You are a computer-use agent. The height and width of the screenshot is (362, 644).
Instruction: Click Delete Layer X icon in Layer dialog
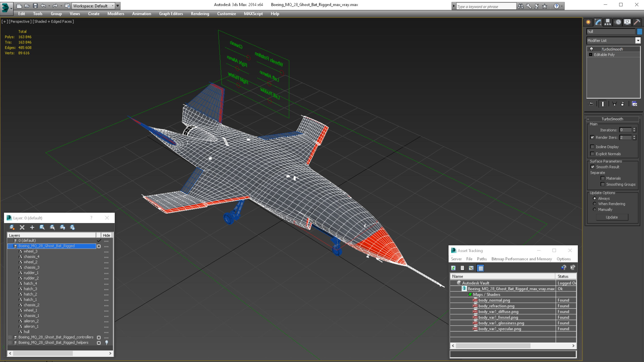point(22,227)
